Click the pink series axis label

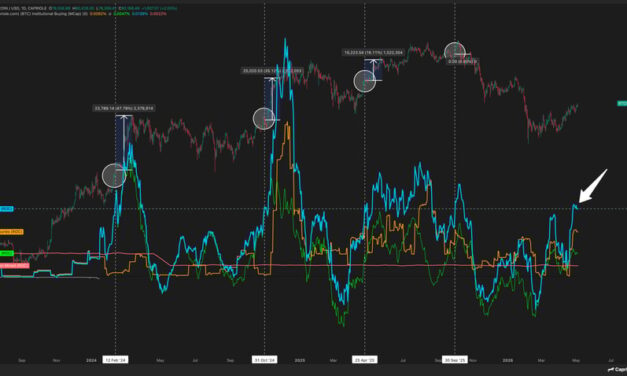coord(14,265)
